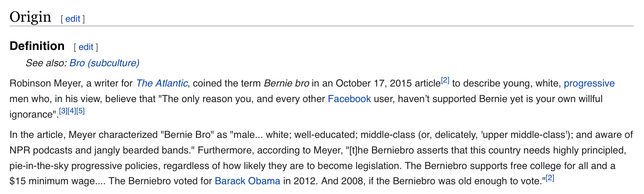The height and width of the screenshot is (194, 644).
Task: Open the Facebook link
Action: pyautogui.click(x=349, y=99)
